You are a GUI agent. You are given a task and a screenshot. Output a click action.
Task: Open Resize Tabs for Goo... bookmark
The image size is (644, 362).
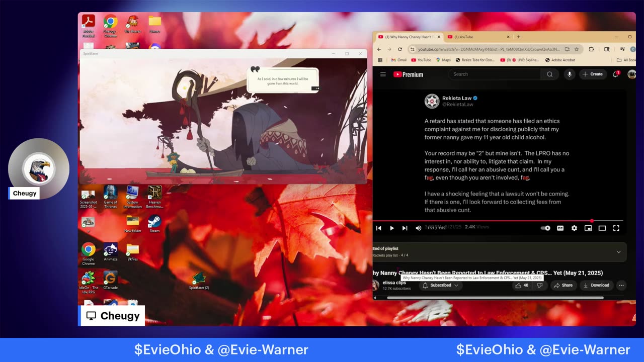pos(475,60)
